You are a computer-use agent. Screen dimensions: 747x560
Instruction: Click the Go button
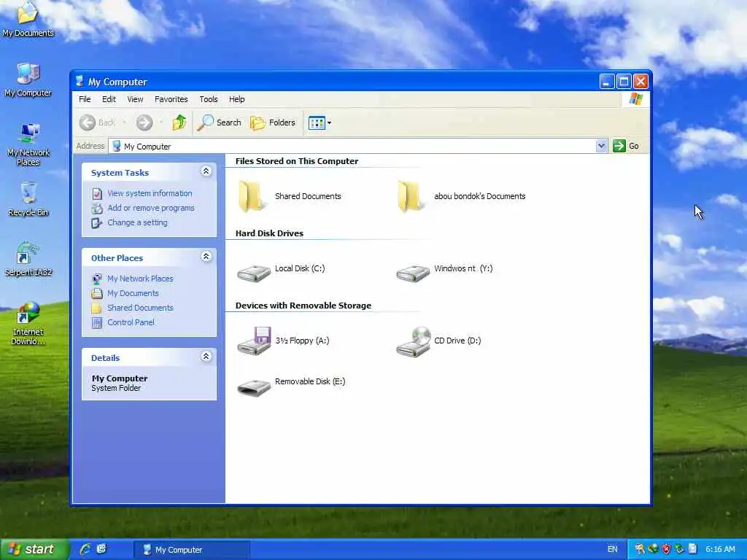click(626, 146)
